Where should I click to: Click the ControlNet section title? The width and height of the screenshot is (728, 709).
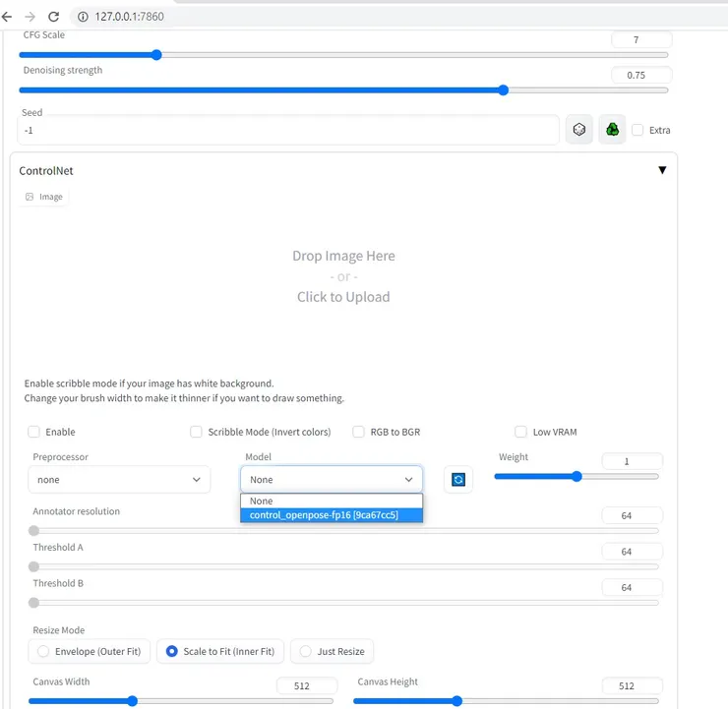click(46, 171)
